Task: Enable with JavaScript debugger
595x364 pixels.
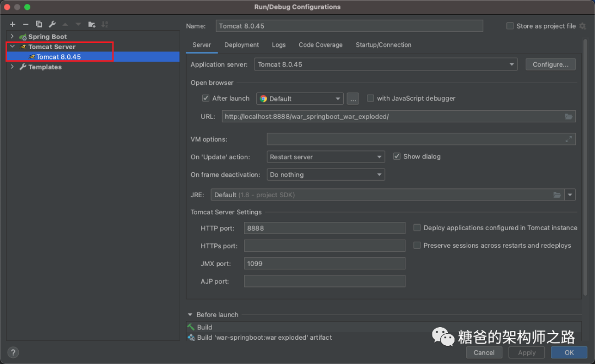Action: point(370,98)
